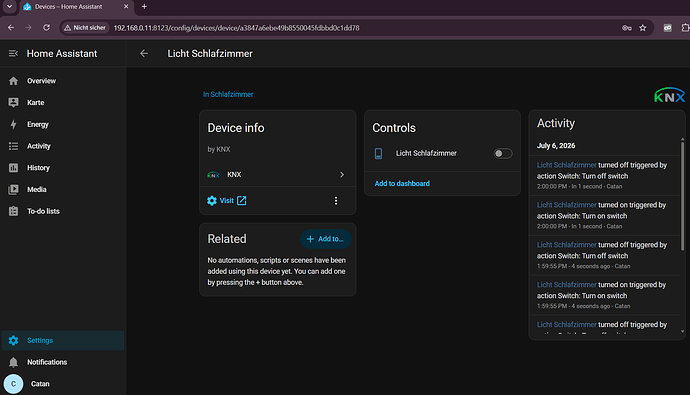Click the Licht Schlafzimmer device icon in Controls
The image size is (690, 395).
pos(378,154)
